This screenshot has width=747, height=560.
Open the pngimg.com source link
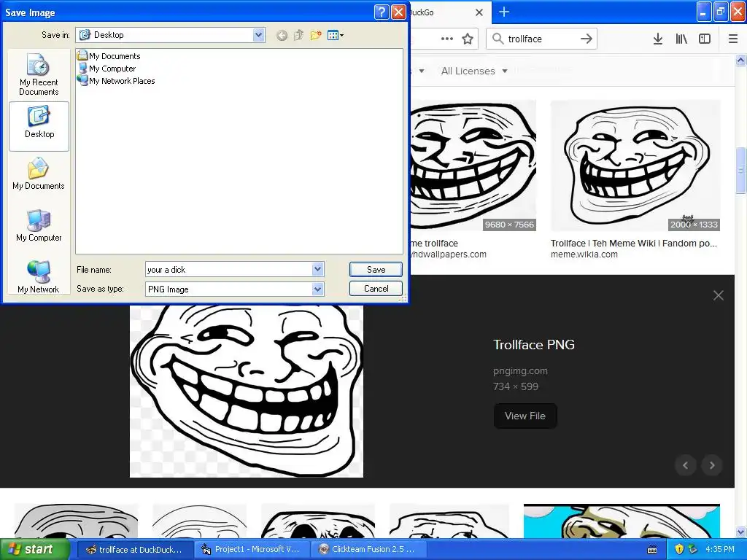[x=520, y=370]
